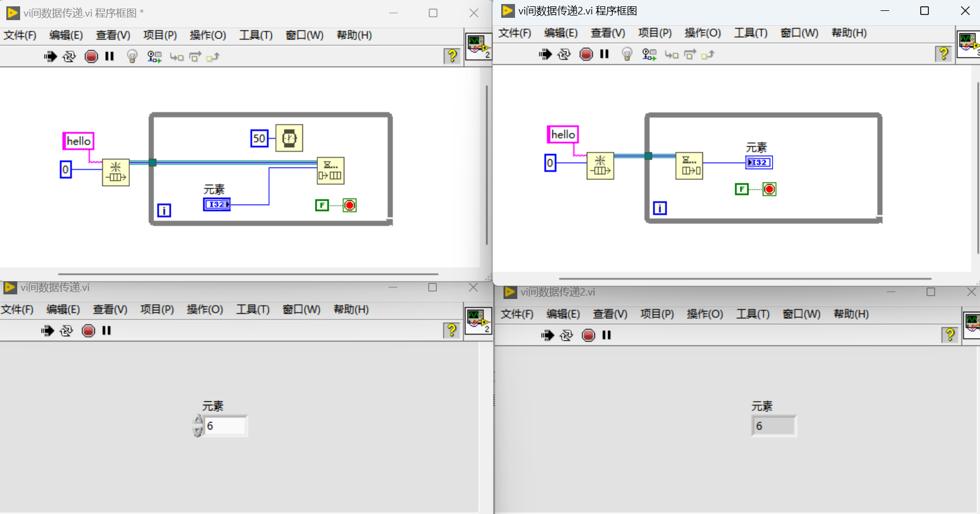
Task: Click Step Over in vi间数据传递 block diagram
Action: tap(195, 56)
